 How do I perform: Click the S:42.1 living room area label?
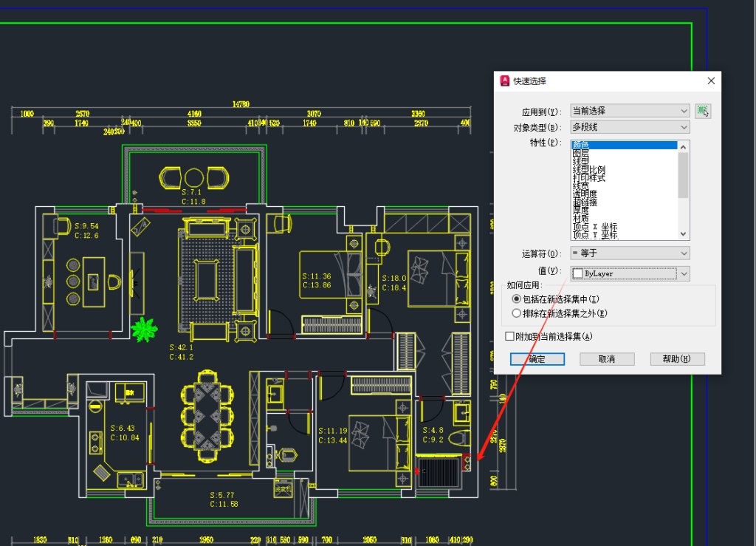pyautogui.click(x=182, y=347)
